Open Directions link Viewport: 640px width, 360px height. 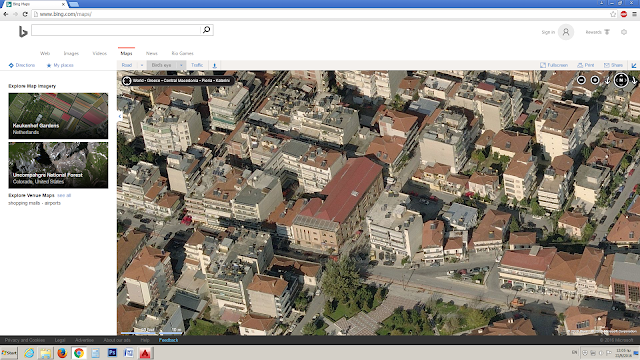pos(22,65)
